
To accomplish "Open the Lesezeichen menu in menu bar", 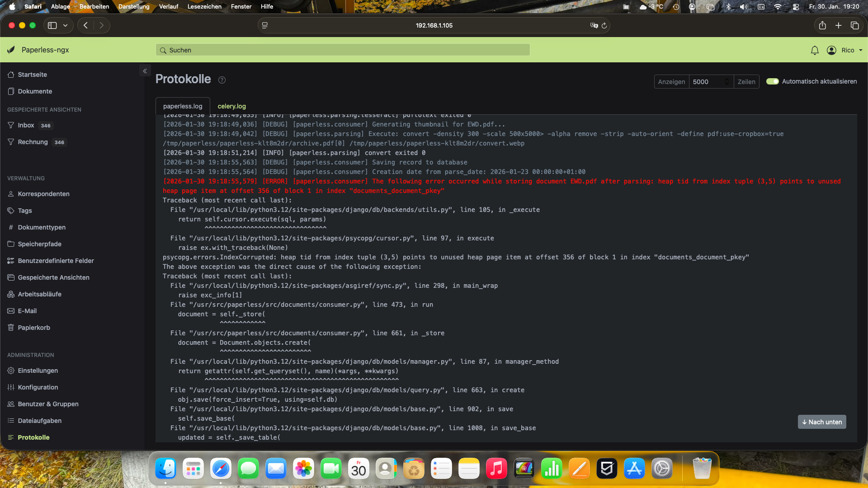I will 204,6.
